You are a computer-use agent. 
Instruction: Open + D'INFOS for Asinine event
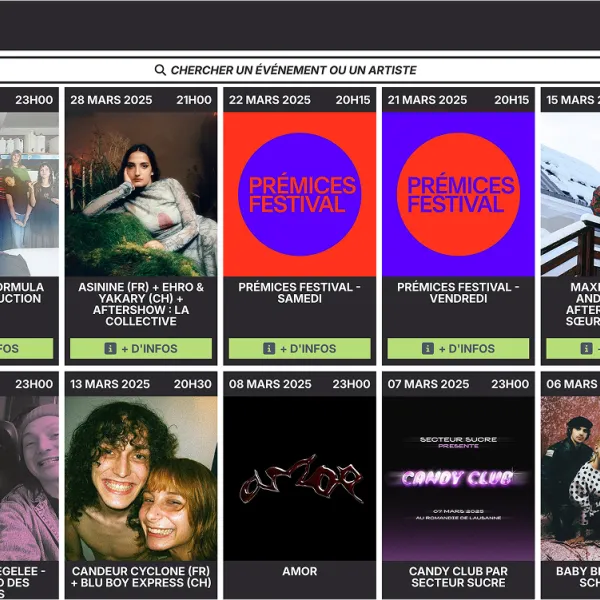141,348
